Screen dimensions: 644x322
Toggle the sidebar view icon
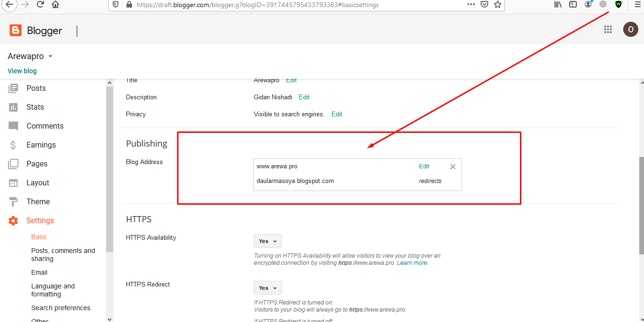click(573, 4)
